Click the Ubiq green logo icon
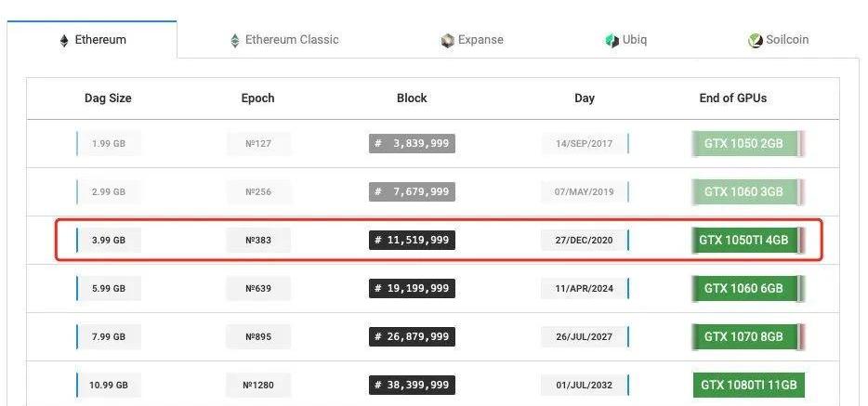Viewport: 868px width, 406px height. coord(612,41)
